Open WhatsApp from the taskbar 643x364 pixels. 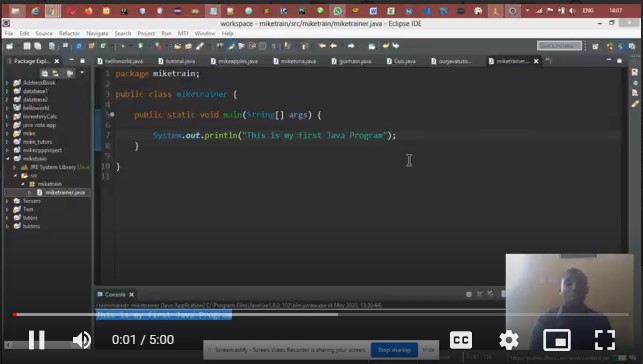point(337,11)
